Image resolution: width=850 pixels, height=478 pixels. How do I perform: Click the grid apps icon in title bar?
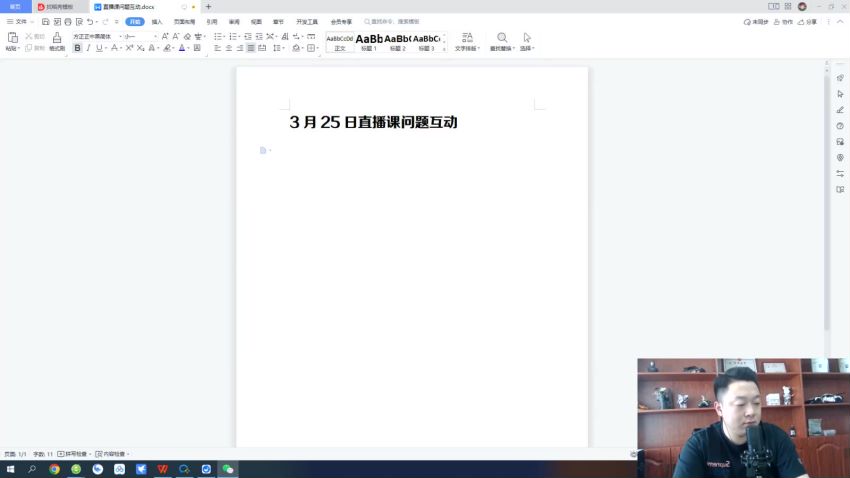[x=788, y=7]
